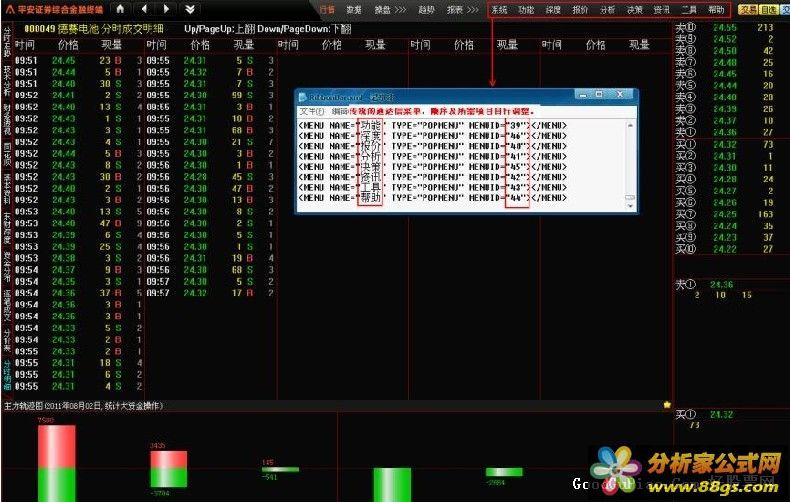Open the 深度 menu
The height and width of the screenshot is (502, 790).
pyautogui.click(x=553, y=10)
